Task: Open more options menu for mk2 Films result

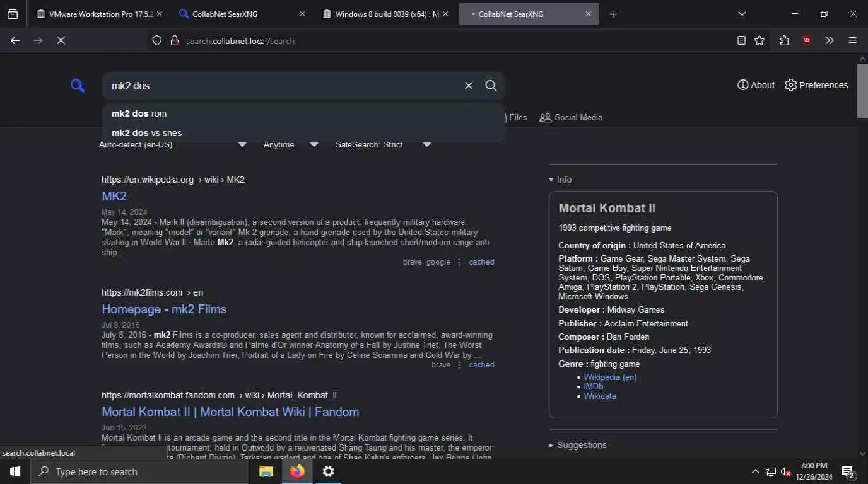Action: [459, 365]
